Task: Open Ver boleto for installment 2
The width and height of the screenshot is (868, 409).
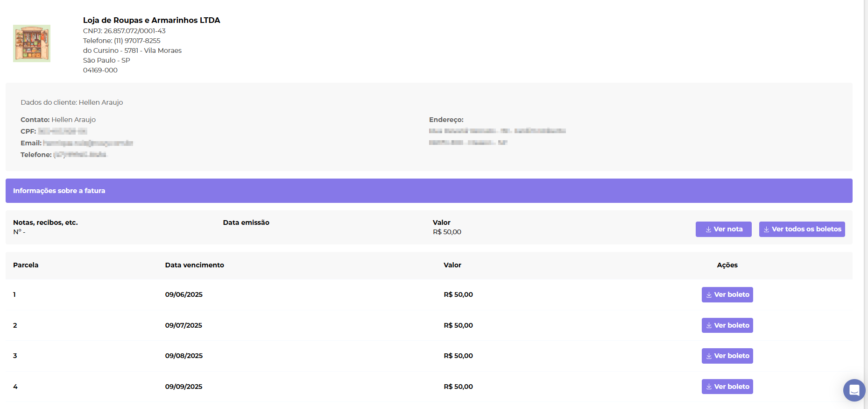Action: (727, 325)
